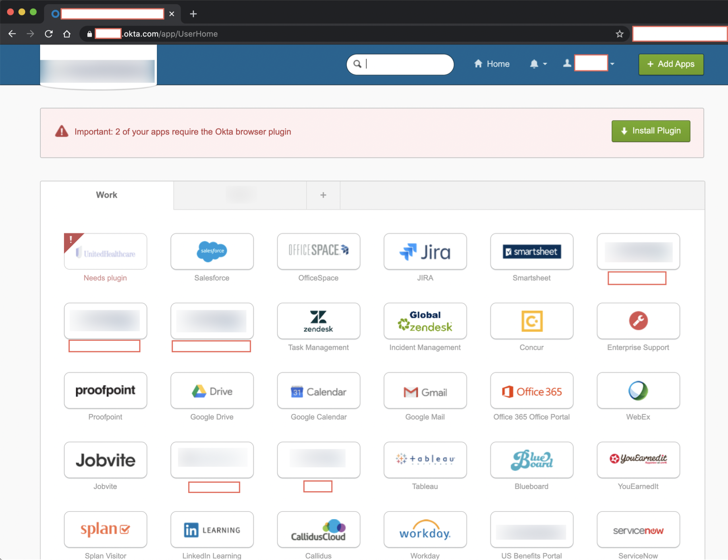Open the Tableau app tile

pos(425,460)
